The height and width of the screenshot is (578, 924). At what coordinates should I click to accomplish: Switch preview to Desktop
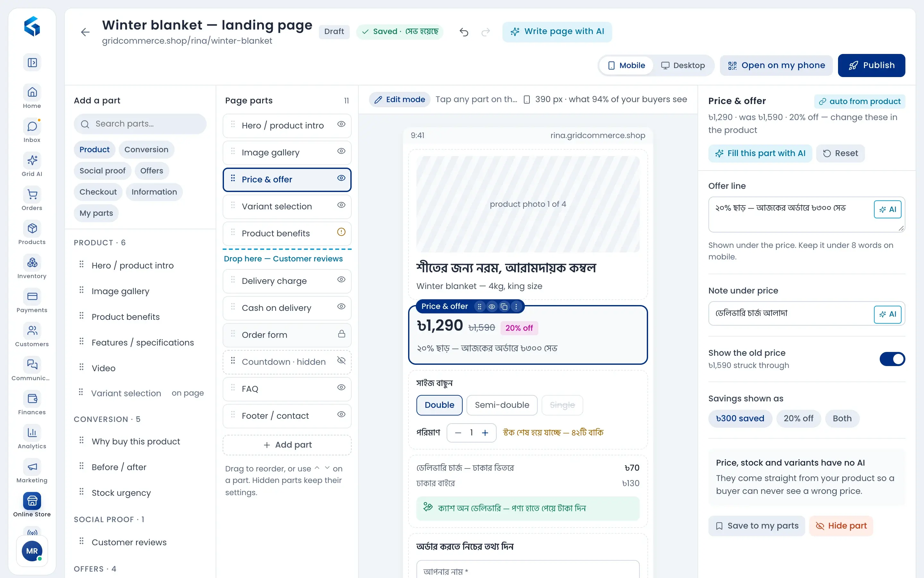(683, 66)
